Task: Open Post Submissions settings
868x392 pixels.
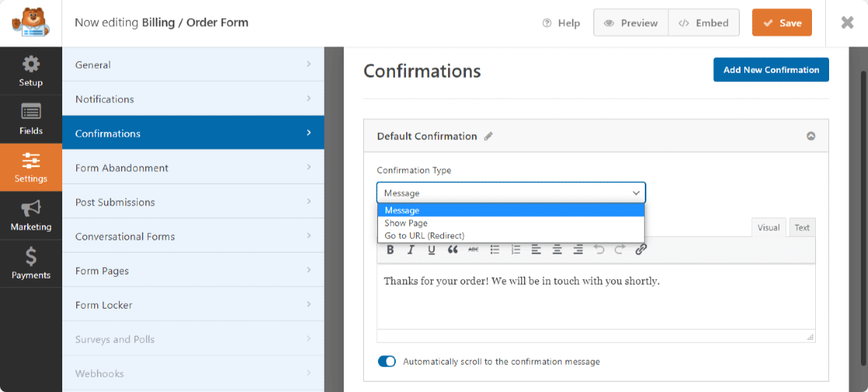Action: point(193,202)
